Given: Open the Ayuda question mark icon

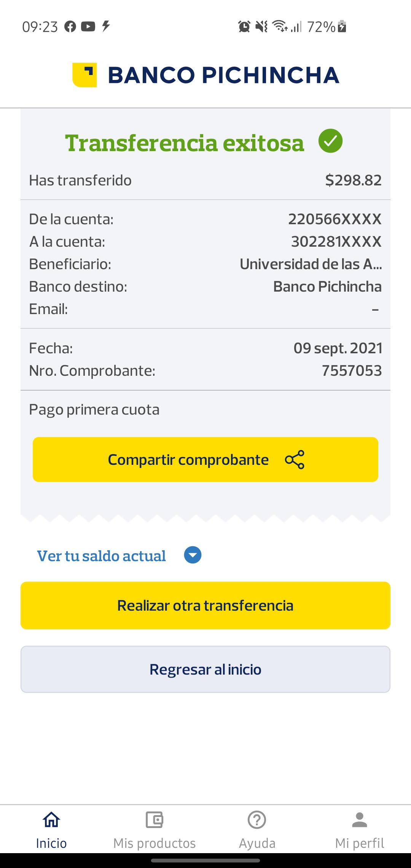Looking at the screenshot, I should [x=257, y=820].
